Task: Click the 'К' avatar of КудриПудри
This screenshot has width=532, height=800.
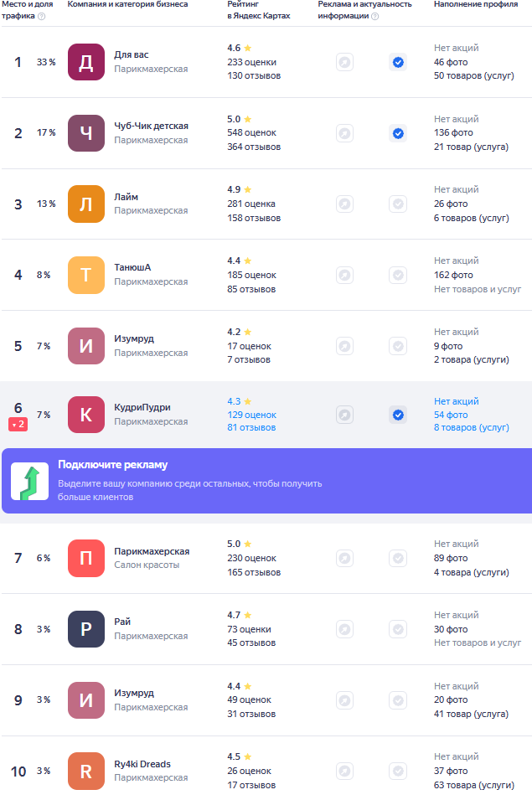Action: click(85, 415)
